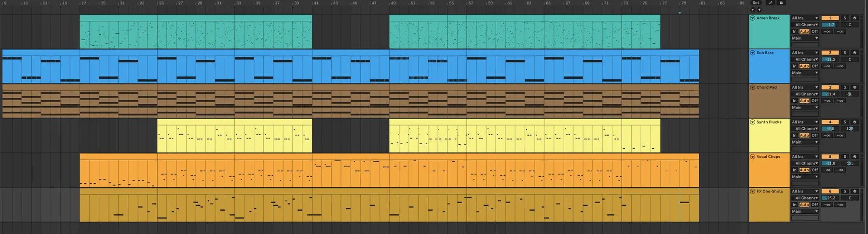
Task: Fold the Chord Pad track
Action: click(x=752, y=87)
